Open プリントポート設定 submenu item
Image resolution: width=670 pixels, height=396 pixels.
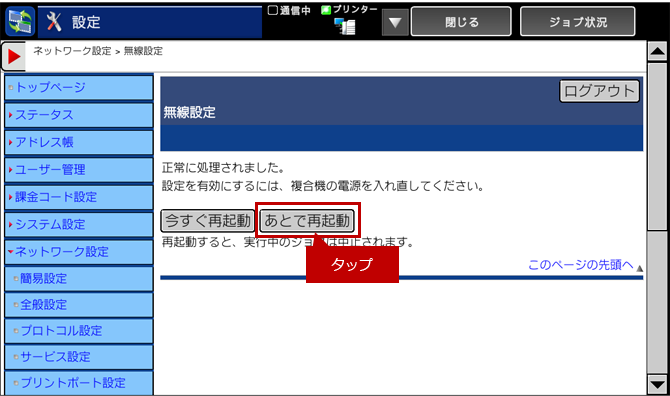point(79,383)
